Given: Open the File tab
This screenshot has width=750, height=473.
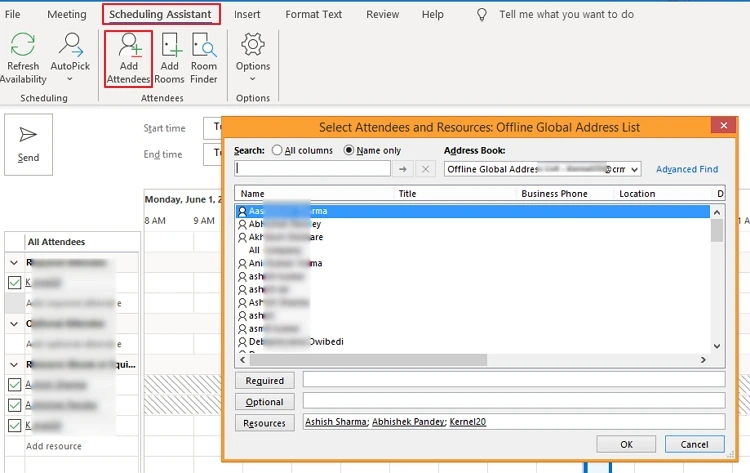Looking at the screenshot, I should 12,14.
